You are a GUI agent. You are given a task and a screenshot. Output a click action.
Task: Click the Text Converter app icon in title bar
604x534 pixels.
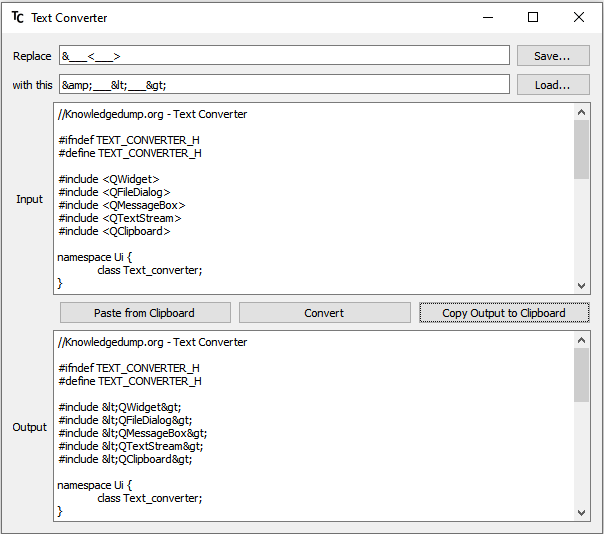coord(18,17)
